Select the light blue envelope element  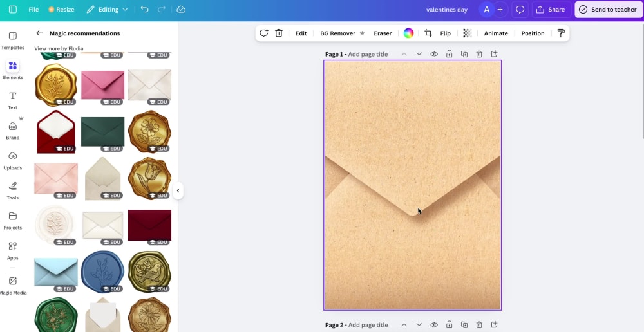56,272
